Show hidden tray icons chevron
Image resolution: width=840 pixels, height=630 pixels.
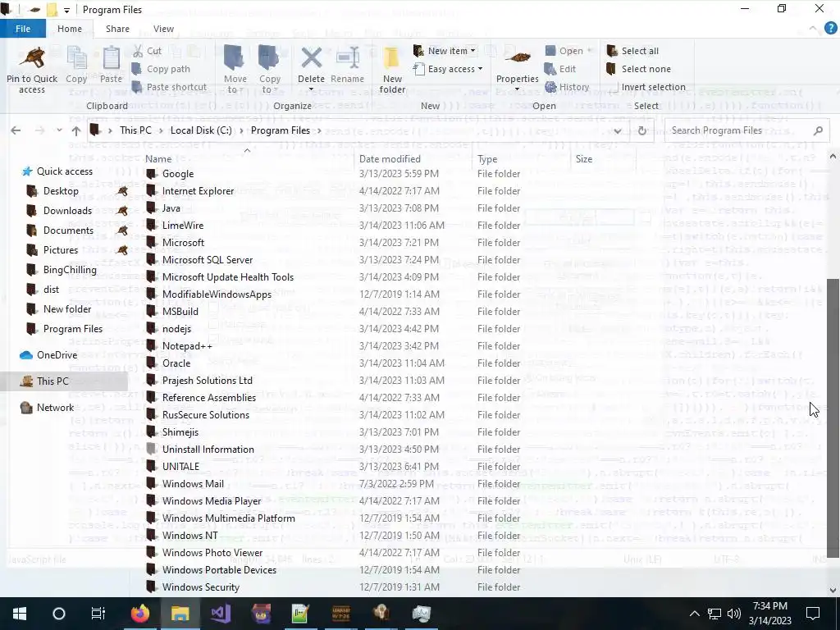(x=694, y=614)
